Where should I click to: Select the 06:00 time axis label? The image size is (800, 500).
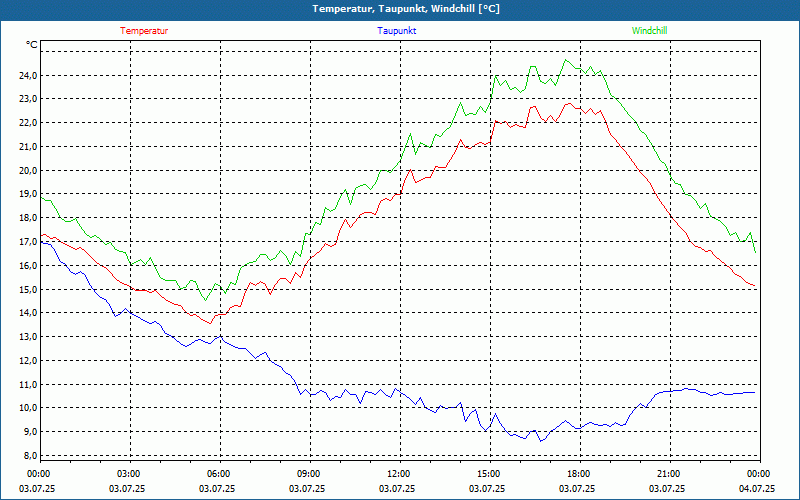[x=217, y=474]
